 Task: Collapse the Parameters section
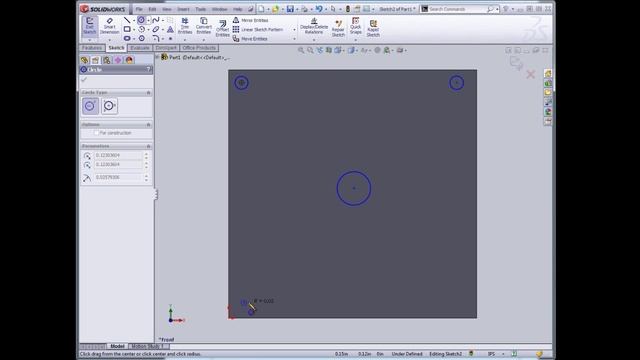click(149, 146)
